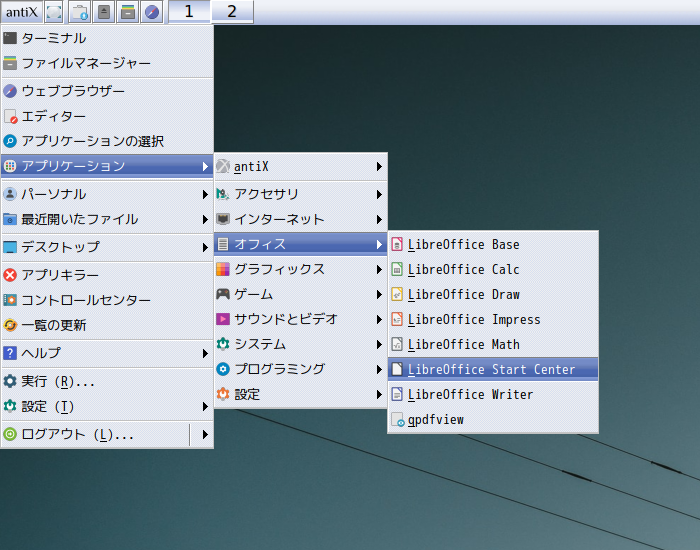Click the LibreOffice Base icon

coord(397,244)
